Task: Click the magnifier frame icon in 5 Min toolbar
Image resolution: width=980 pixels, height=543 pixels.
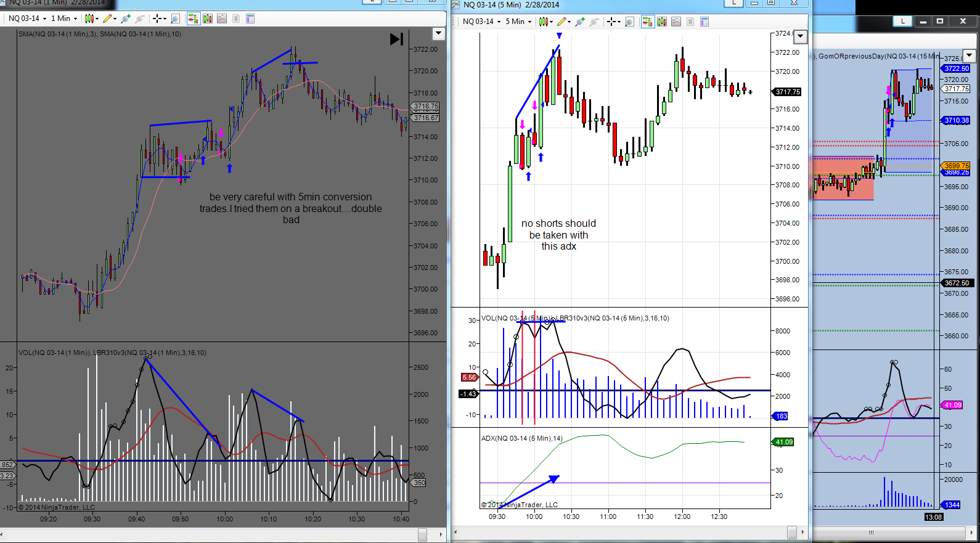Action: 629,22
